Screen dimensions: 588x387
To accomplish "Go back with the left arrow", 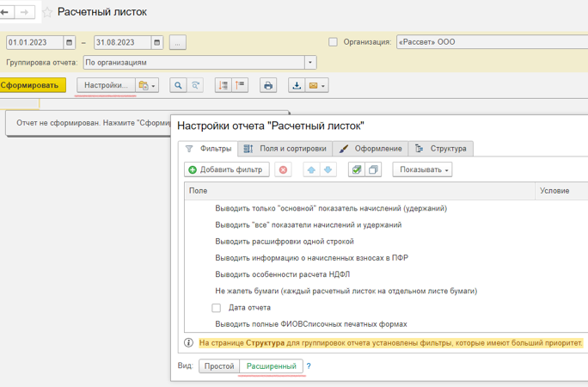I will 6,12.
